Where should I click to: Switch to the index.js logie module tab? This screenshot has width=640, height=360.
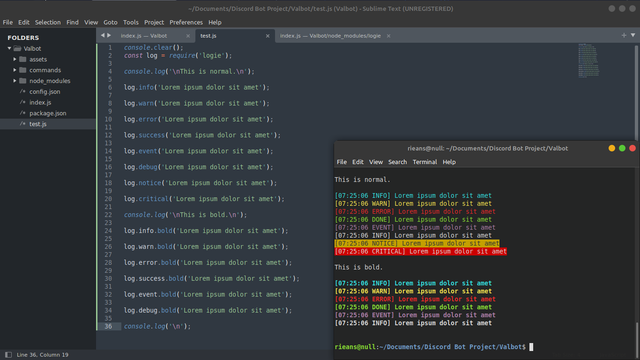pos(330,36)
